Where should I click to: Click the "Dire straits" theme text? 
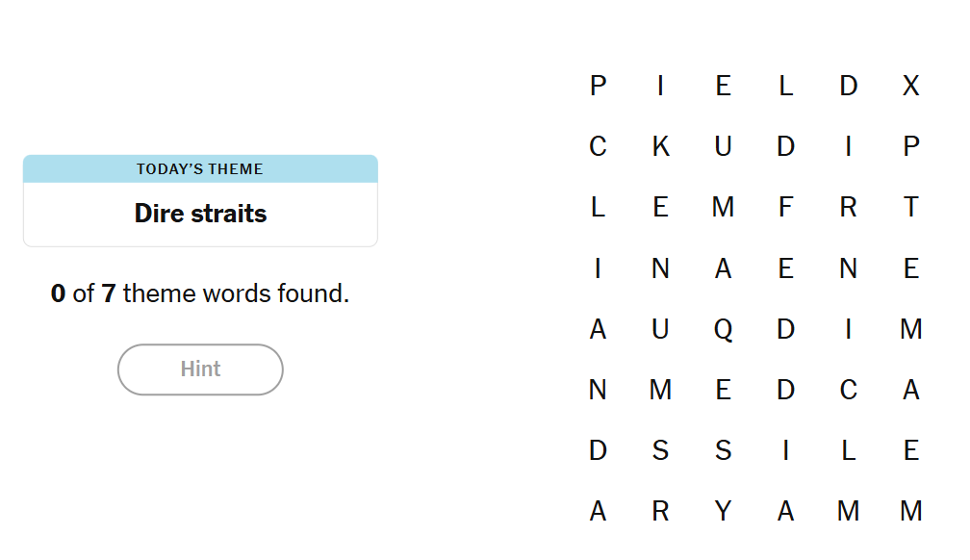(x=200, y=214)
